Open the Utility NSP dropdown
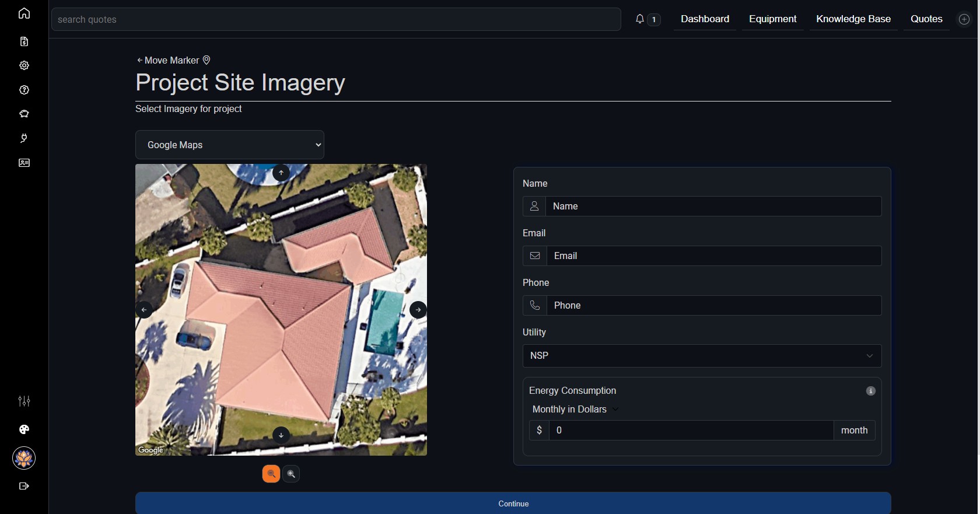The height and width of the screenshot is (514, 980). pyautogui.click(x=702, y=356)
